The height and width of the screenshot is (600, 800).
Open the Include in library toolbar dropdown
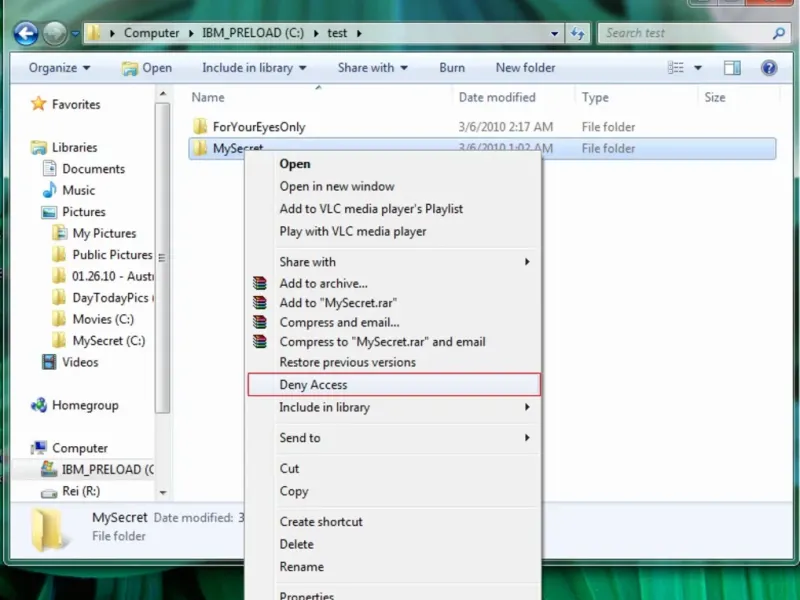click(254, 68)
